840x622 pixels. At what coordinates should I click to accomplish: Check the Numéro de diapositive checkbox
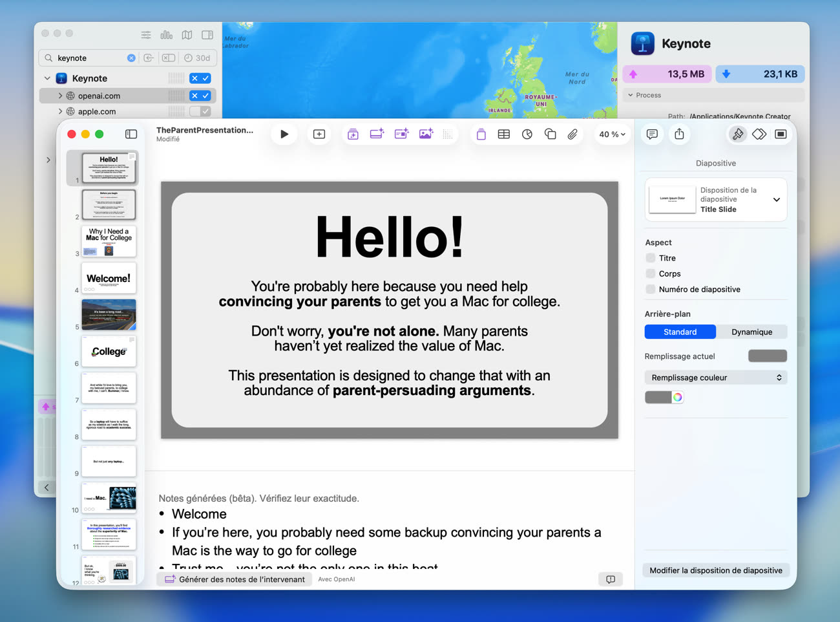[x=651, y=289]
